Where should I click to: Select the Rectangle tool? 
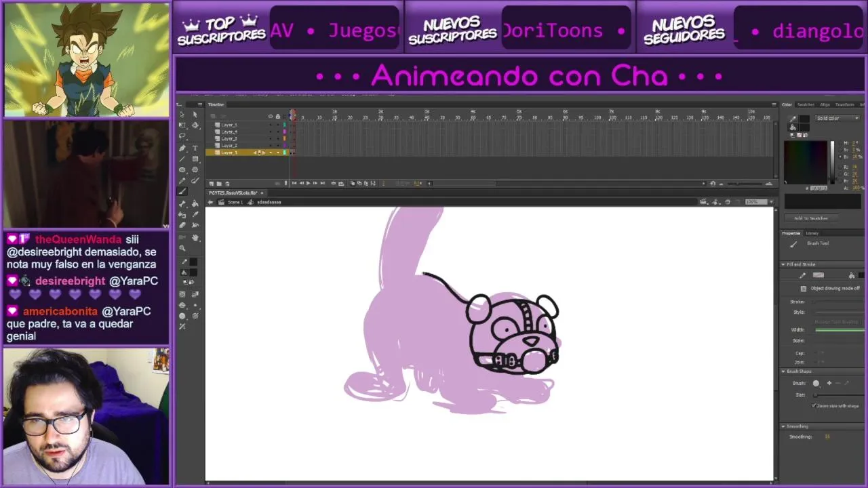(195, 159)
